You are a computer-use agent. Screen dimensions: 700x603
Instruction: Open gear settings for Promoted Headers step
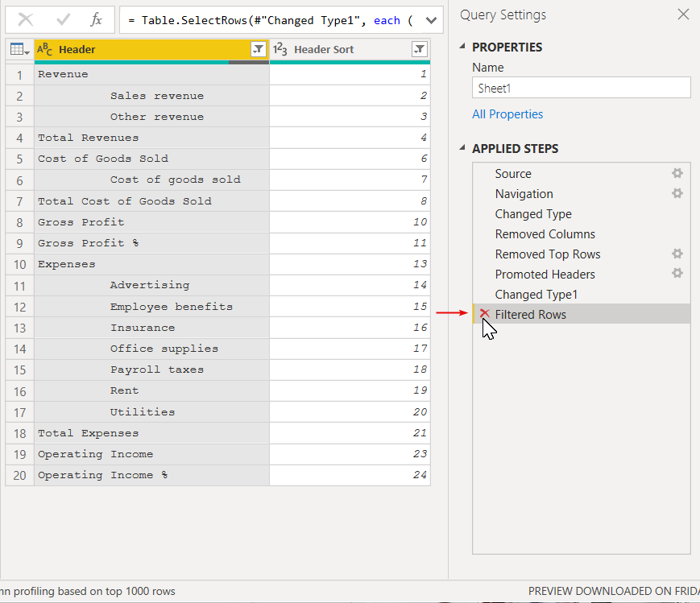(x=677, y=274)
